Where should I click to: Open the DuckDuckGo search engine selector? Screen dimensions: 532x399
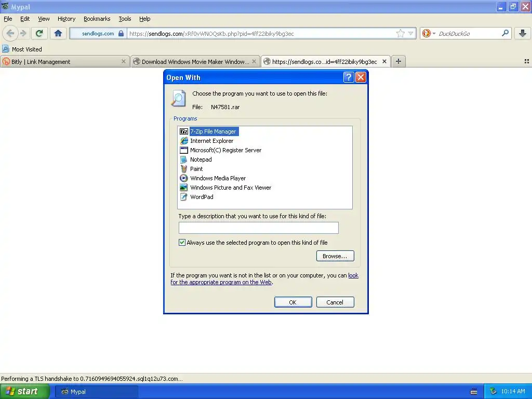click(429, 33)
